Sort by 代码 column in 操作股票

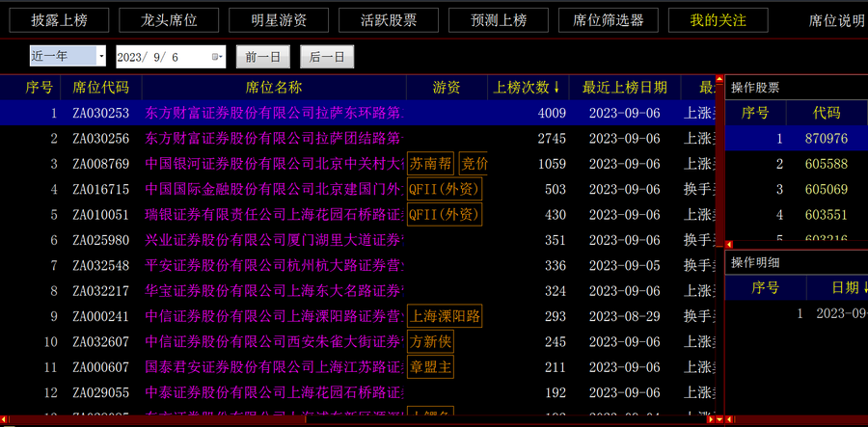(x=827, y=113)
